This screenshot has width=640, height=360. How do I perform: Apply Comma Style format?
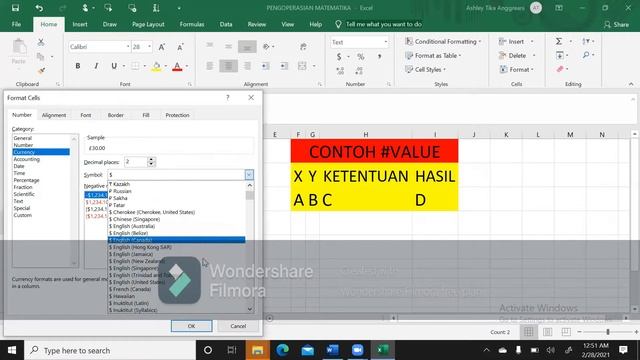click(x=379, y=57)
